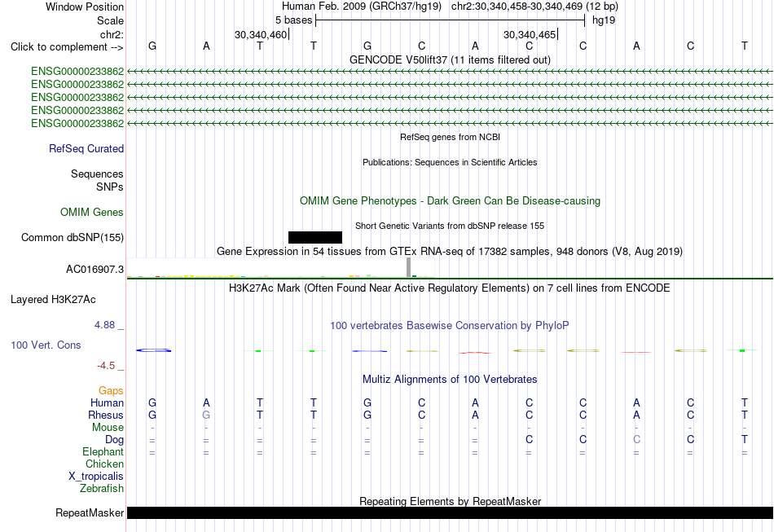Click the GENCODE V50lift37 track title
Screen dimensions: 774x532
pos(450,59)
